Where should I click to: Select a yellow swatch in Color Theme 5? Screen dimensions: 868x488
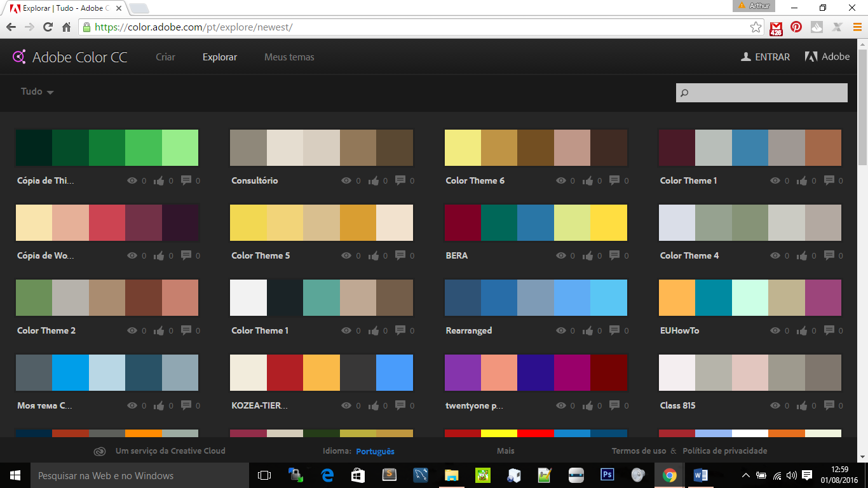tap(248, 222)
